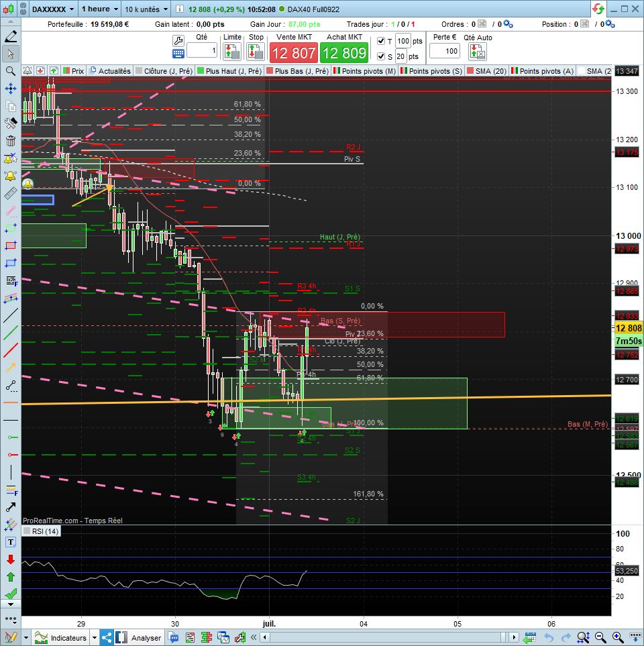Select the blue move/pan arrows tool
This screenshot has height=646, width=644.
pyautogui.click(x=11, y=89)
